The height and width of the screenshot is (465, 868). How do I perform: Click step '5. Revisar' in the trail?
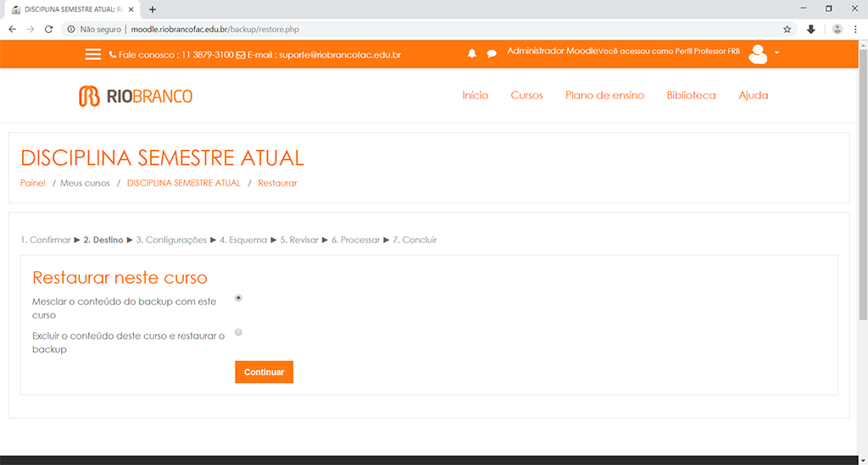click(x=299, y=240)
